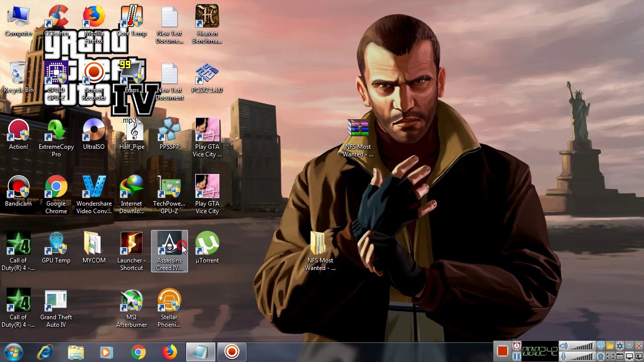Select the Half_Pipe mp3 file

coord(132,135)
